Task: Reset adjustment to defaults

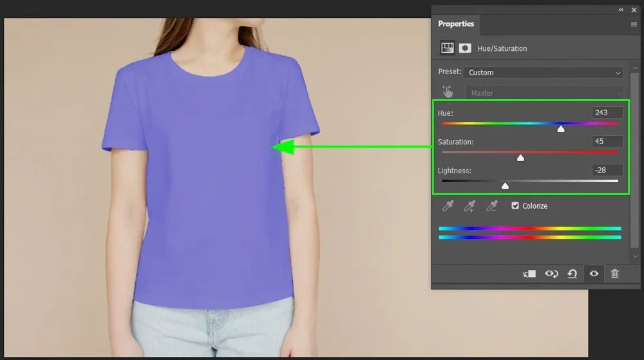Action: [x=572, y=274]
